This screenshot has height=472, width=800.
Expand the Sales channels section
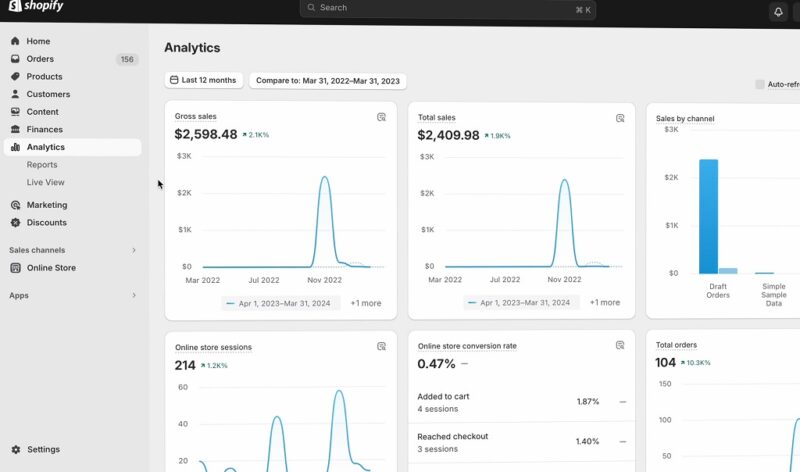click(x=134, y=250)
